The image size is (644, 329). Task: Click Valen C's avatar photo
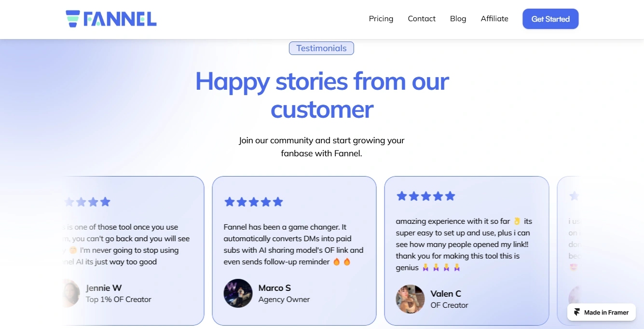pyautogui.click(x=410, y=299)
